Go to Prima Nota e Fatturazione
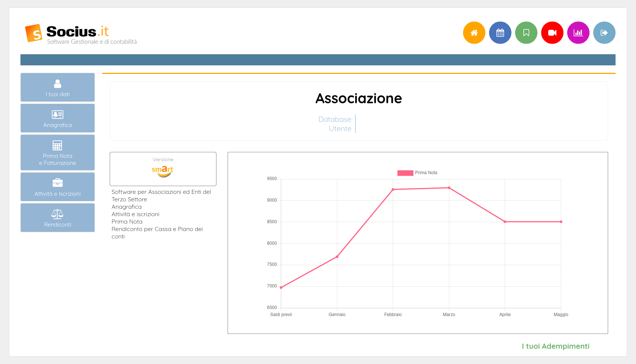 click(58, 152)
